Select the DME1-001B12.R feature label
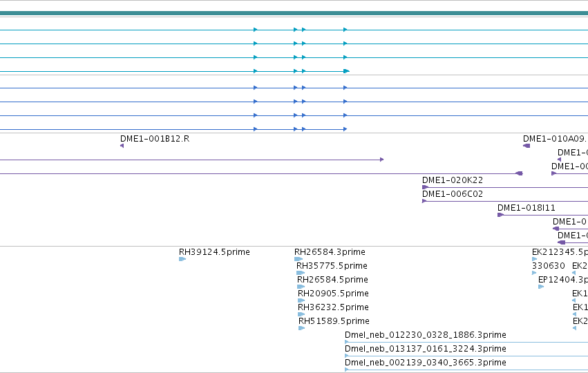 (x=155, y=139)
